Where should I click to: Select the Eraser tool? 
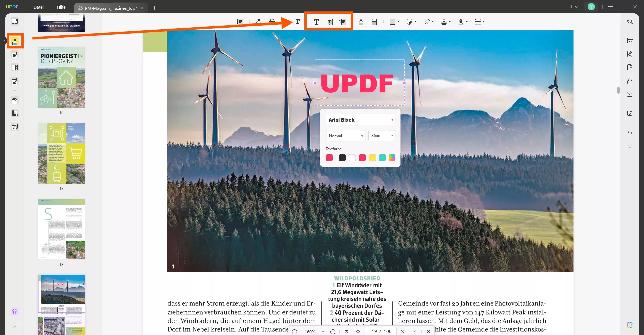point(374,22)
